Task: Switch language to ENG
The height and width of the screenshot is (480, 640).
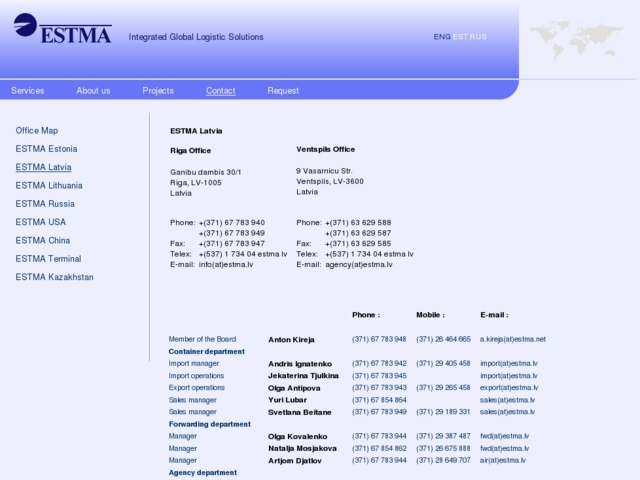Action: coord(442,37)
